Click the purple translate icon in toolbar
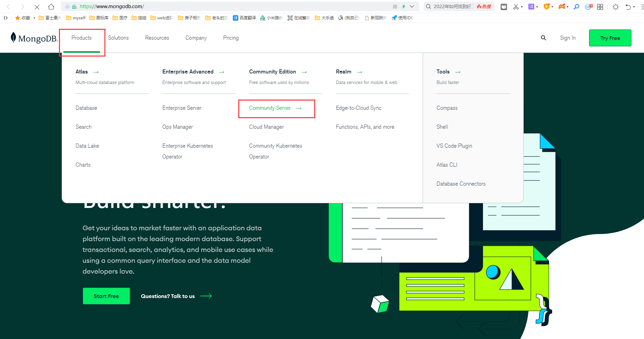 point(531,6)
